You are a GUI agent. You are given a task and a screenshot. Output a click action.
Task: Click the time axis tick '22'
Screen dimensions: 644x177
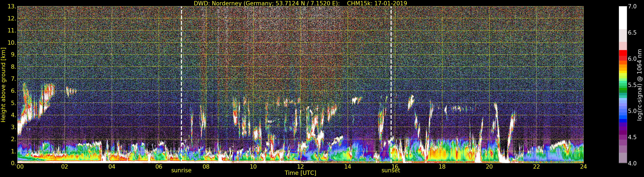tap(536, 166)
